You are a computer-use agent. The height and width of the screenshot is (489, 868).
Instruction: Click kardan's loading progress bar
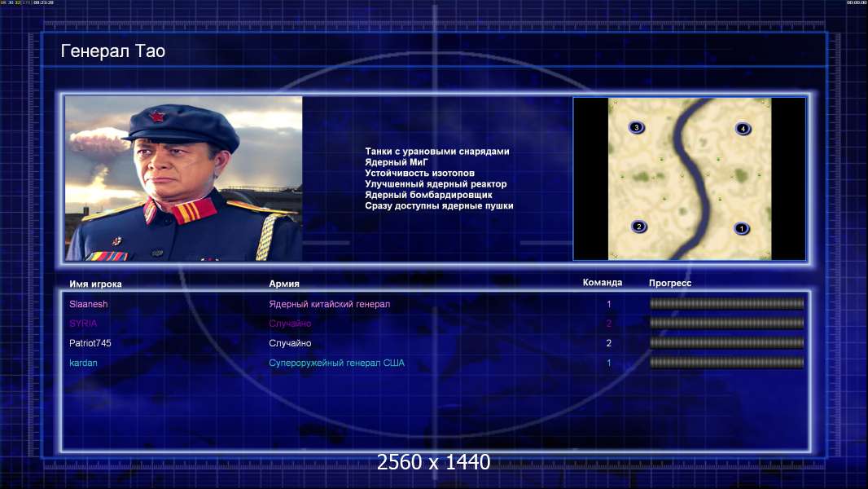click(727, 363)
